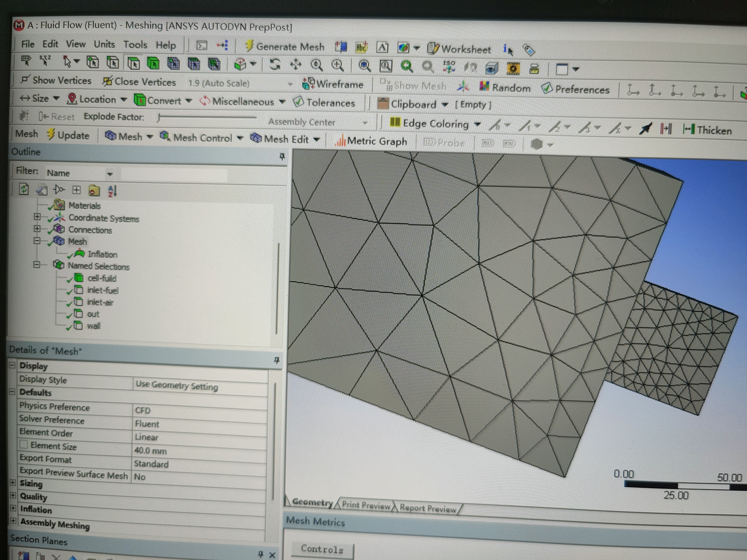Open the Miscellaneous dropdown

pyautogui.click(x=243, y=102)
